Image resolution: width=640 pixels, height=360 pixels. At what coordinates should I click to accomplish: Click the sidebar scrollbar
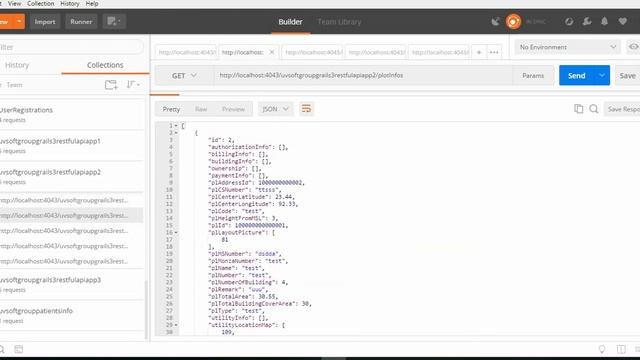point(146,310)
